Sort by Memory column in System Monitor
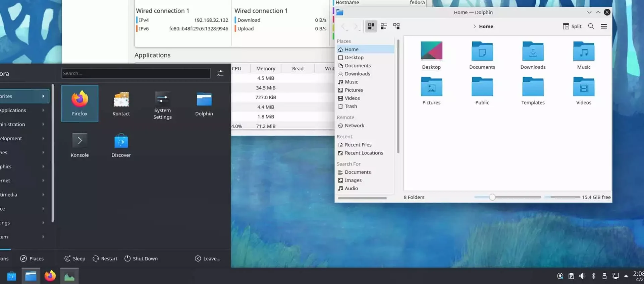Image resolution: width=644 pixels, height=284 pixels. [266, 68]
